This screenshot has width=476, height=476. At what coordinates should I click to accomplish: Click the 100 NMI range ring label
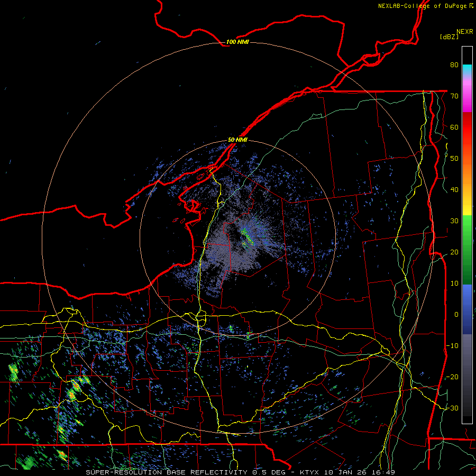click(237, 42)
